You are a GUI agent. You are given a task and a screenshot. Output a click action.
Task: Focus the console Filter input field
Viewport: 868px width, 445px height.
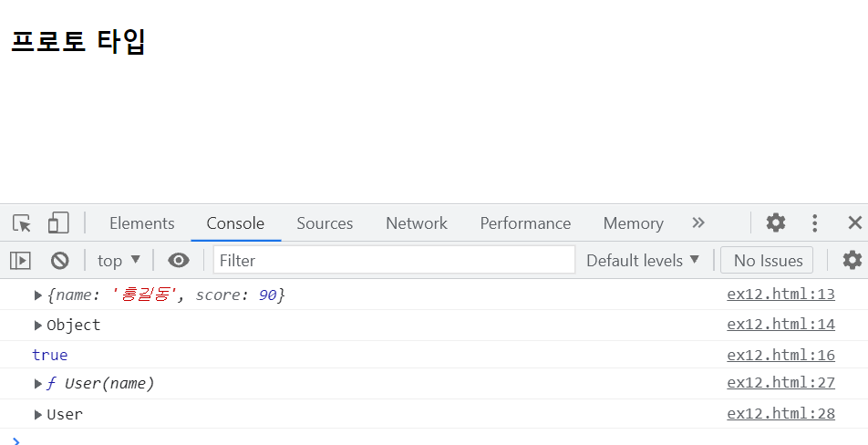394,260
